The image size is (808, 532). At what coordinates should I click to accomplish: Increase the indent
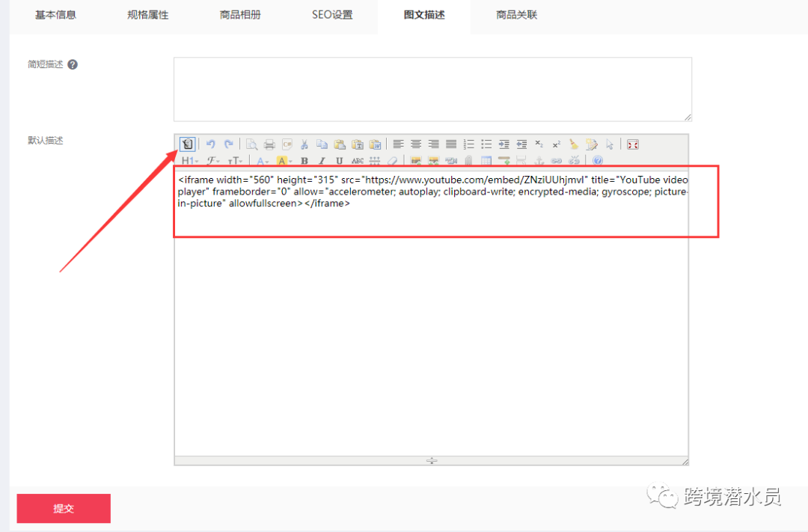click(x=504, y=144)
